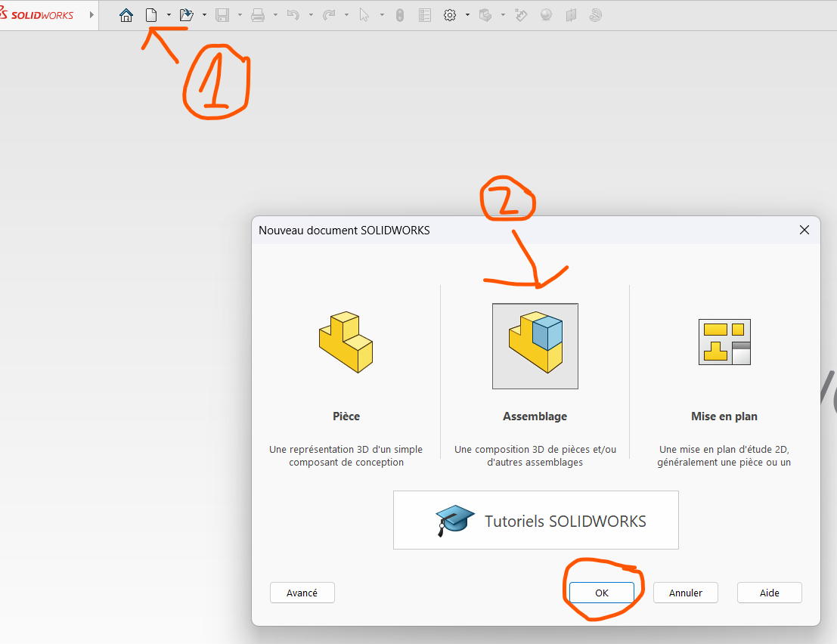
Task: Select the Pièce document type icon
Action: [x=346, y=342]
